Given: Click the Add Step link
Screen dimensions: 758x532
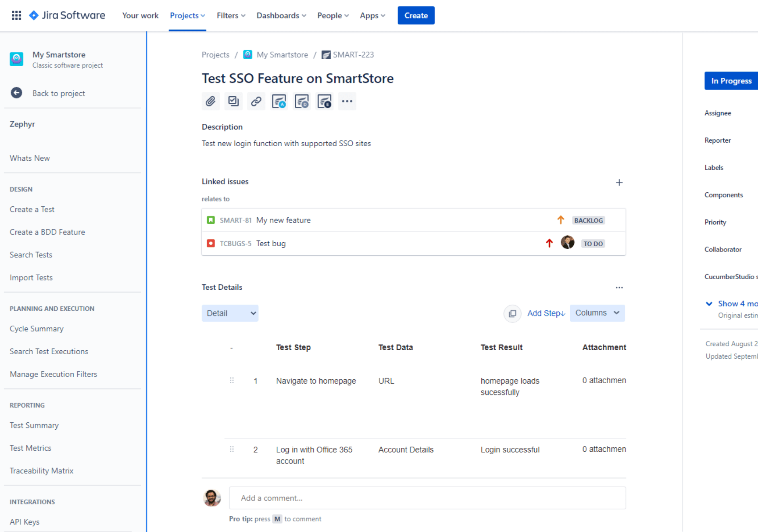Looking at the screenshot, I should pos(546,313).
